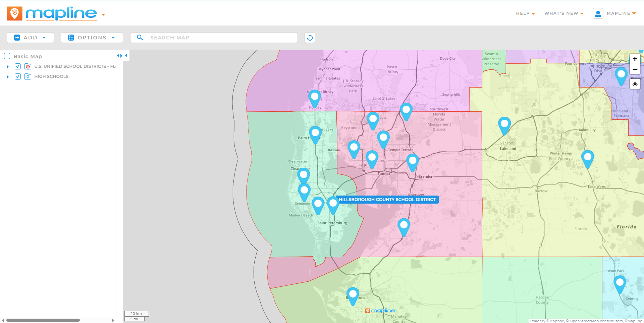This screenshot has height=323, width=644.
Task: Uncheck the HIGH SCHOOLS layer checkbox
Action: 18,76
